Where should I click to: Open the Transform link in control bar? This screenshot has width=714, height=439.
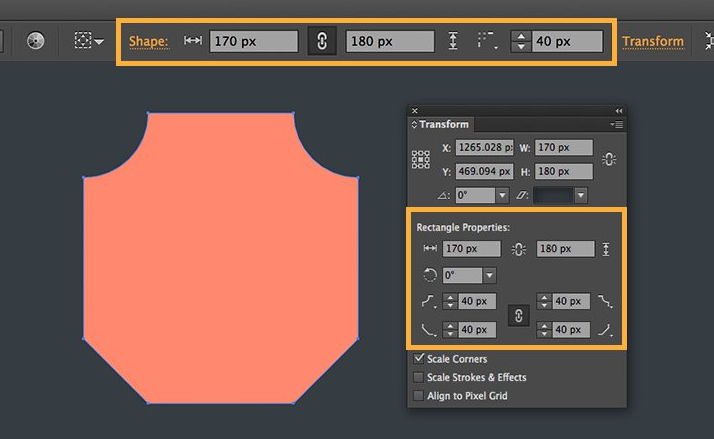point(653,41)
